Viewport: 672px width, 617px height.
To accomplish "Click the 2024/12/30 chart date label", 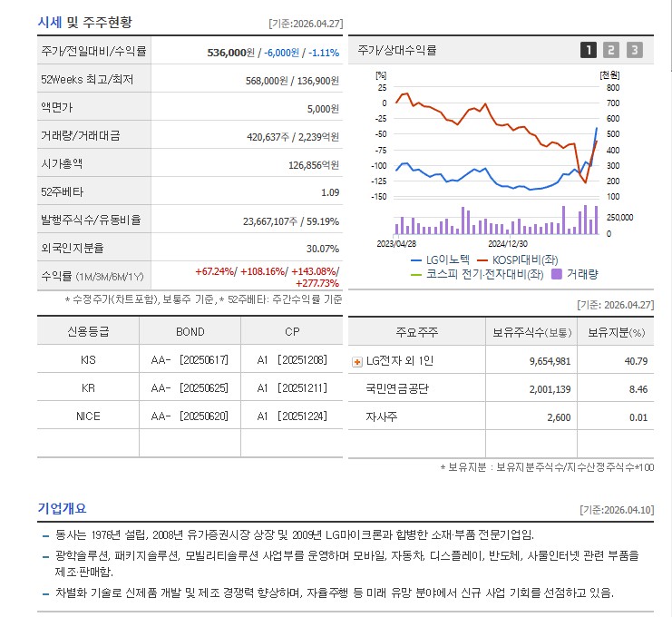I will click(508, 244).
